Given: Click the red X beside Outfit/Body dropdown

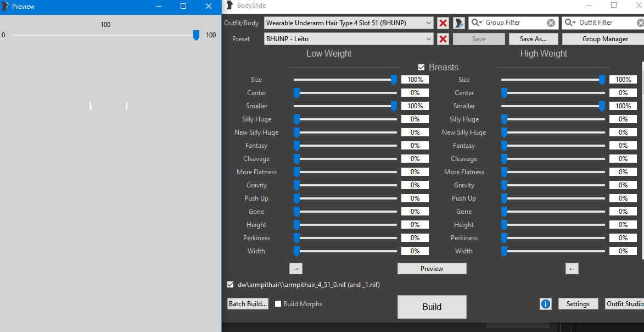Looking at the screenshot, I should (443, 23).
